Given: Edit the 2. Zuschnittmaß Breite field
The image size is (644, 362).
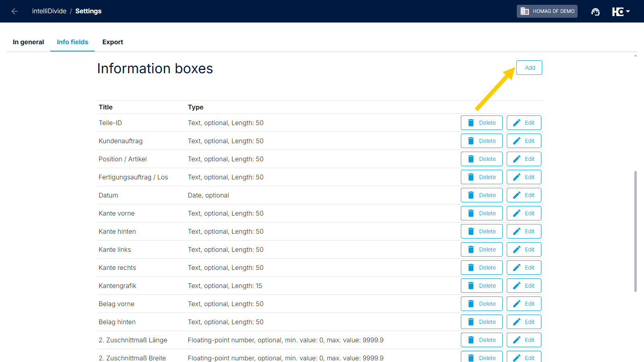Looking at the screenshot, I should 524,357.
